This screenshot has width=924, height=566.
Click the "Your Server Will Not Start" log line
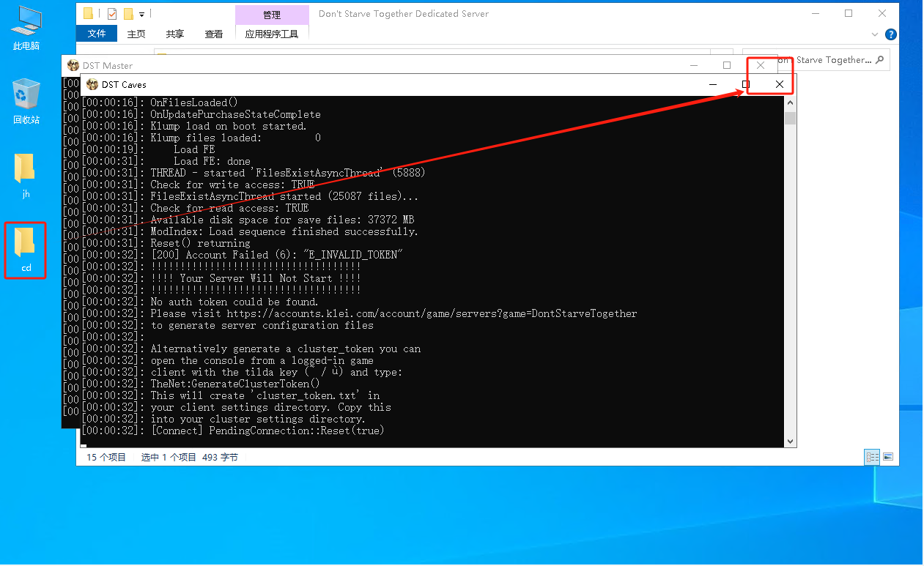[221, 278]
